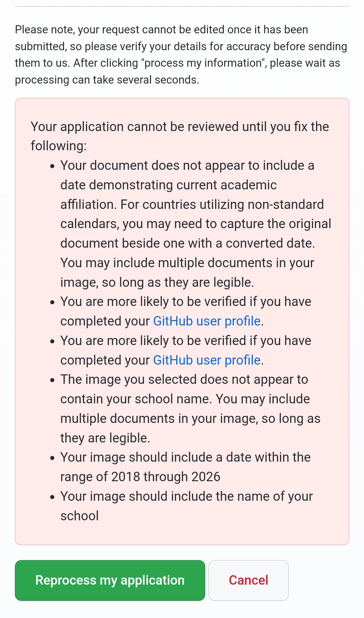Open the first GitHub user profile link
Screen dimensions: 364x618
tap(206, 321)
